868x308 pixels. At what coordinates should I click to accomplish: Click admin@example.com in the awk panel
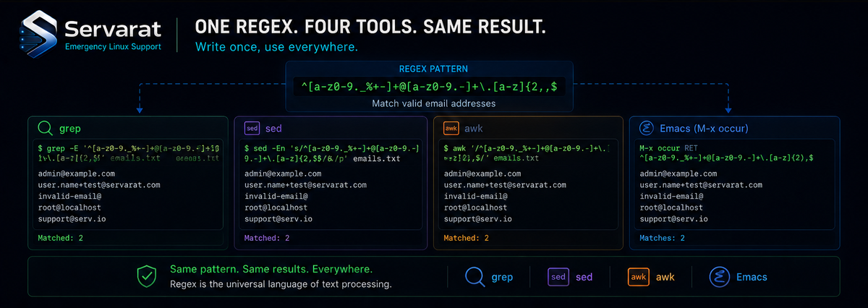tap(482, 174)
